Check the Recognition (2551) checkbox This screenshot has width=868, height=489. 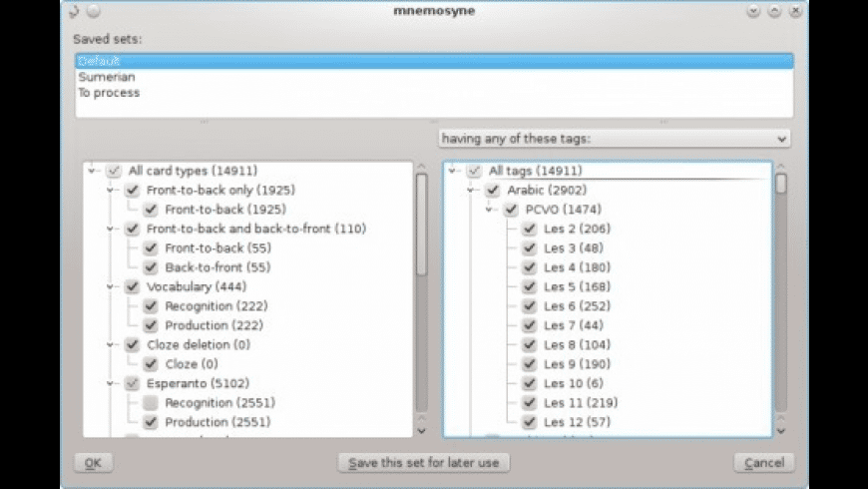click(151, 402)
